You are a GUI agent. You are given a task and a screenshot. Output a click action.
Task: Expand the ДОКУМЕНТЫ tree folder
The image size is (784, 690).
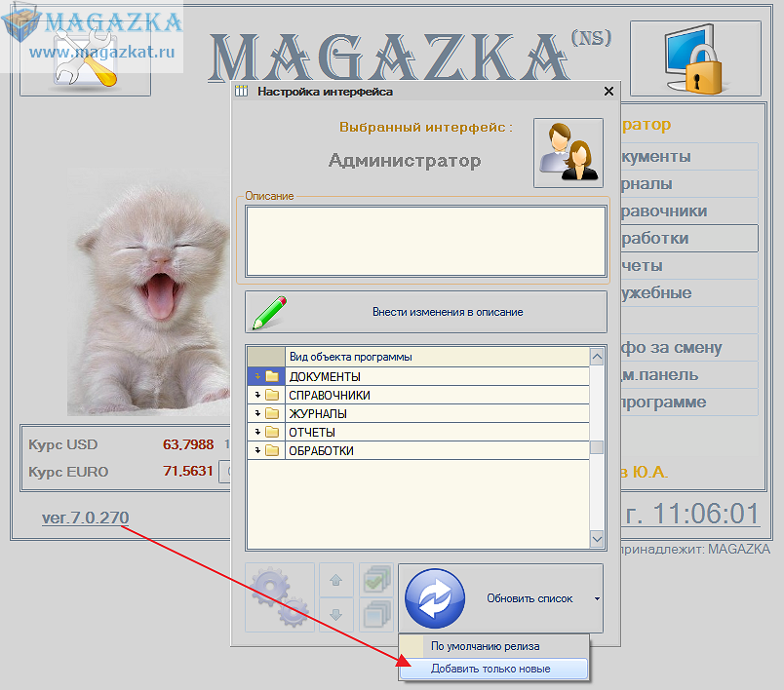[x=258, y=376]
